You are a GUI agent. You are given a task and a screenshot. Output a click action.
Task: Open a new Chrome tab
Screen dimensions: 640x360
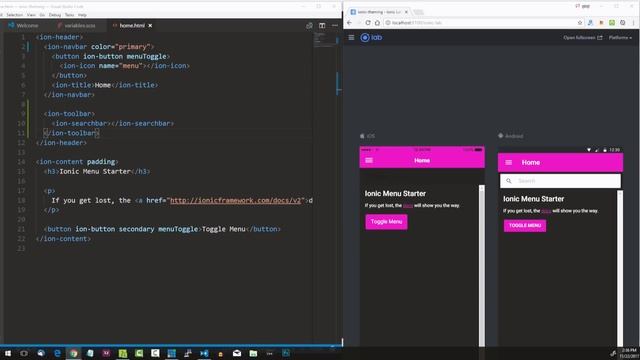[x=418, y=12]
